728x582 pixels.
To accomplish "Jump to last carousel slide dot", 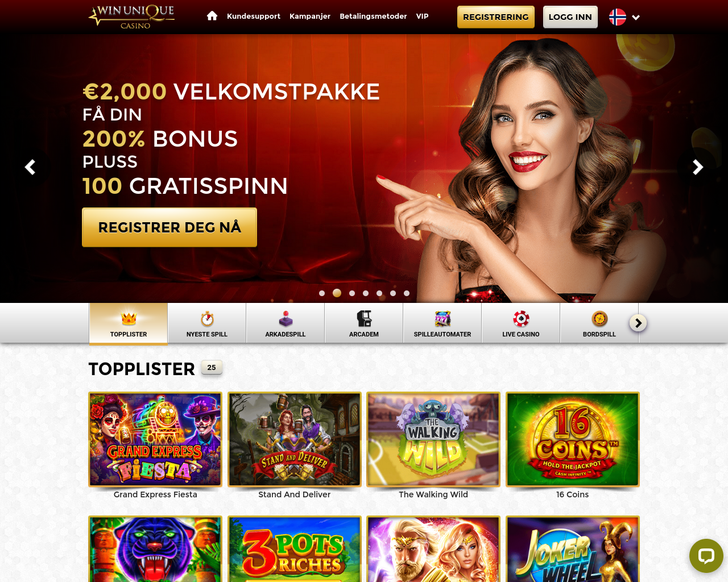I will [407, 293].
